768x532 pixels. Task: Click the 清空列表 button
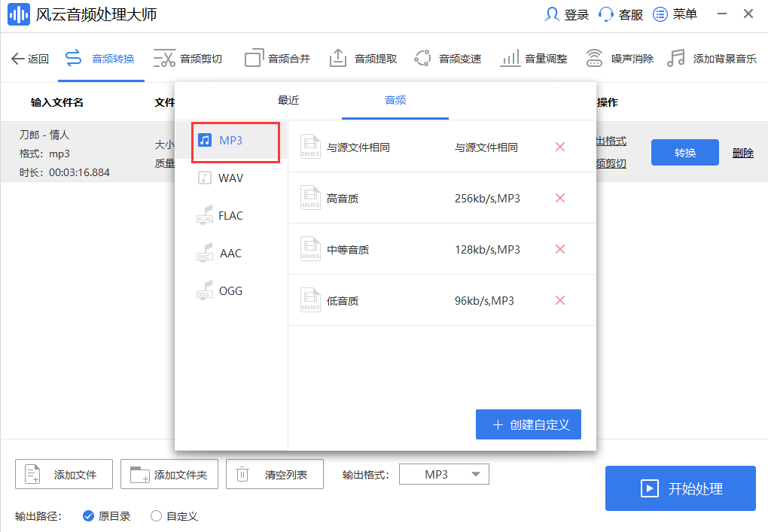pyautogui.click(x=275, y=474)
